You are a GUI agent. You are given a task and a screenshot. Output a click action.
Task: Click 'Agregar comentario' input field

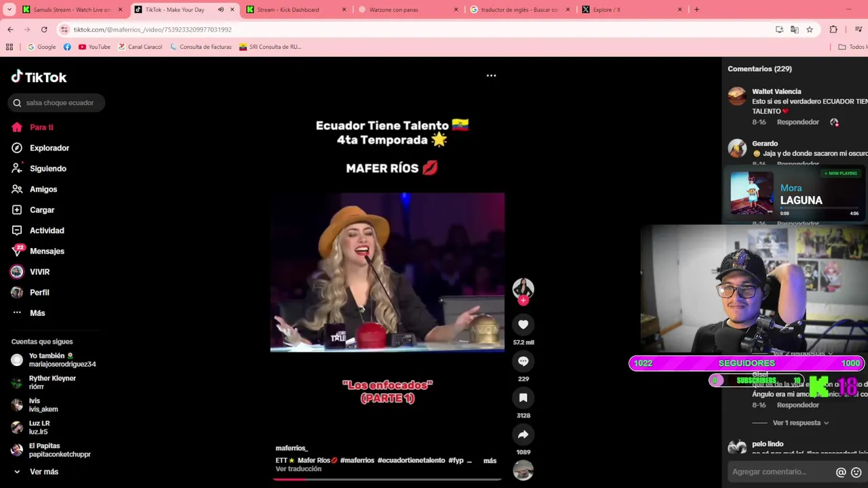tap(781, 472)
